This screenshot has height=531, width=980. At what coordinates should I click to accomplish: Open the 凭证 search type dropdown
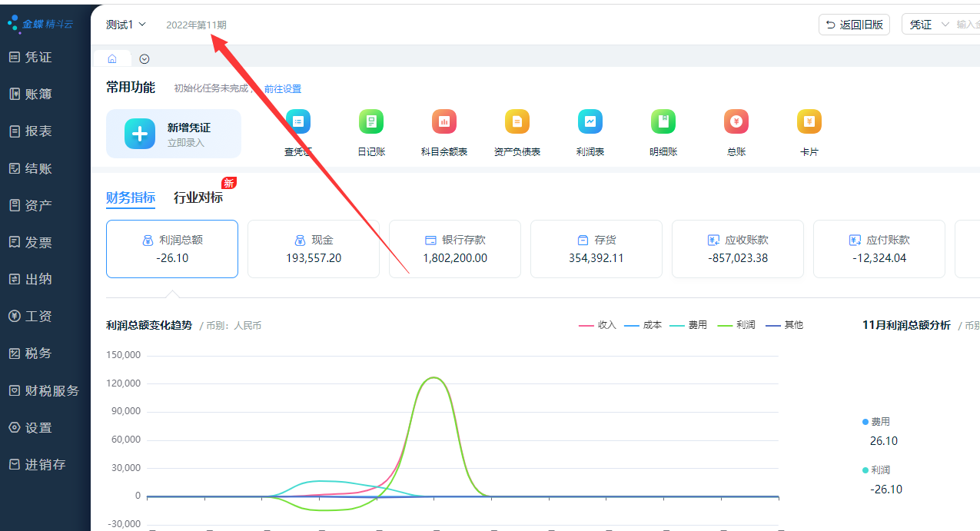pyautogui.click(x=929, y=25)
